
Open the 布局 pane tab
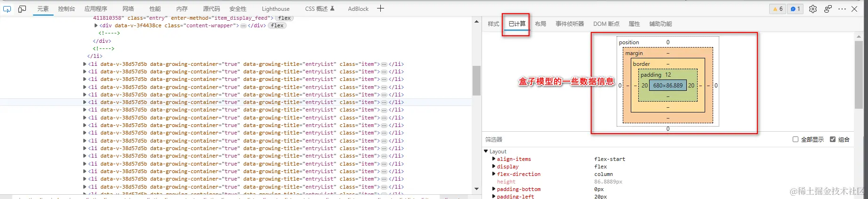pos(540,24)
